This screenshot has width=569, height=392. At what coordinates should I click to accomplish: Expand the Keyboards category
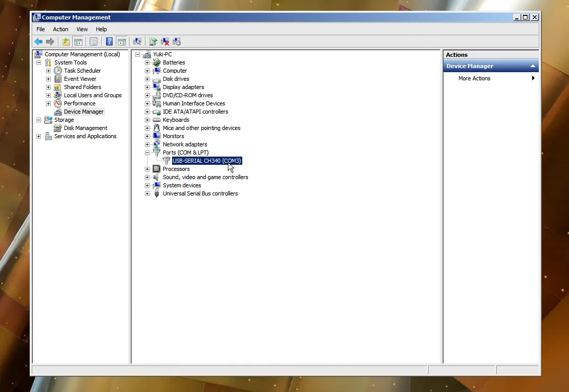click(147, 120)
